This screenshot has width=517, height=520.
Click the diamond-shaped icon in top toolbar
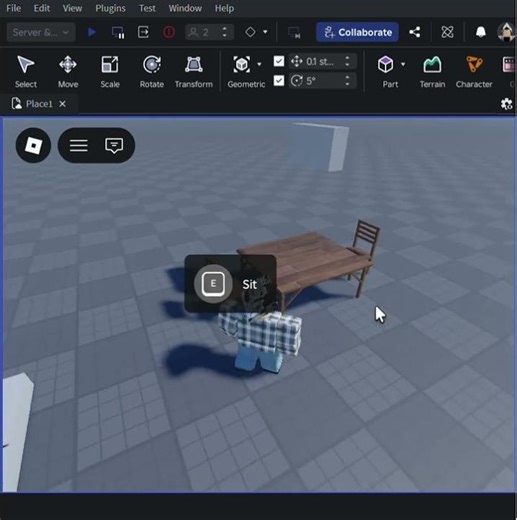pos(250,32)
